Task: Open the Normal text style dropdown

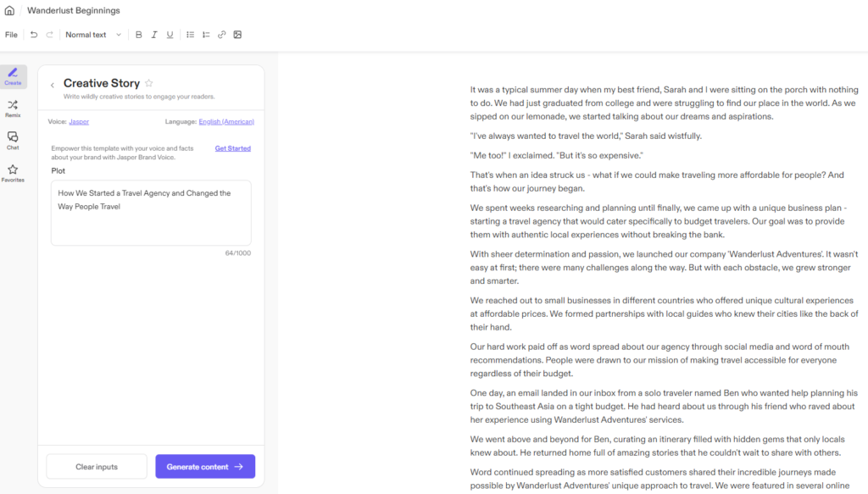Action: tap(93, 35)
